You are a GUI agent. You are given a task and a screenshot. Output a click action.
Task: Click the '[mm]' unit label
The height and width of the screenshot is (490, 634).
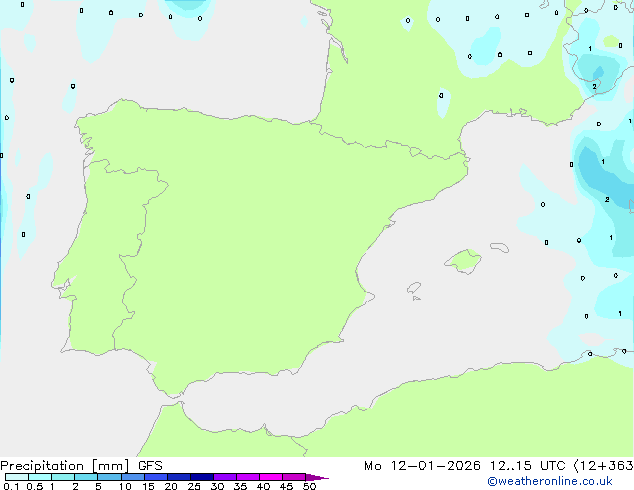click(x=110, y=466)
